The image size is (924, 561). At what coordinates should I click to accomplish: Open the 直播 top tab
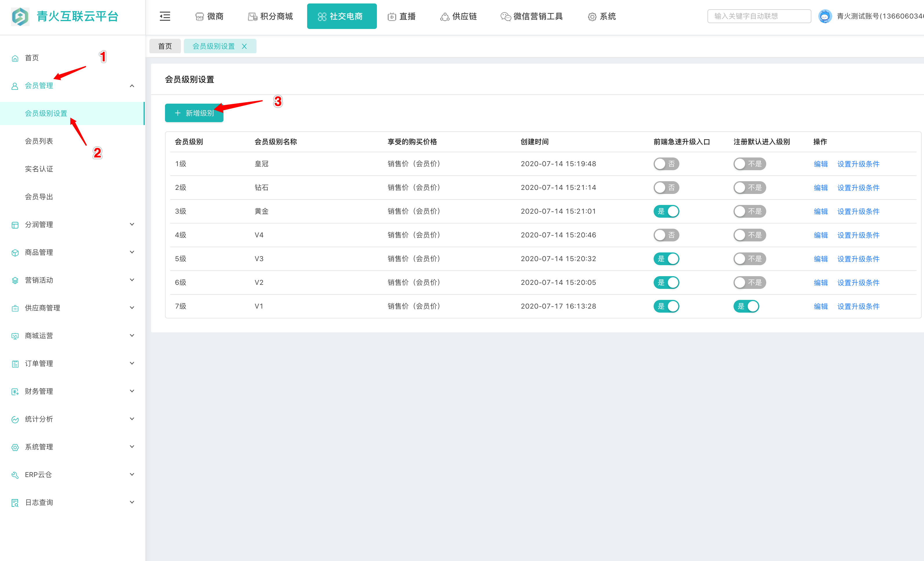click(x=401, y=16)
